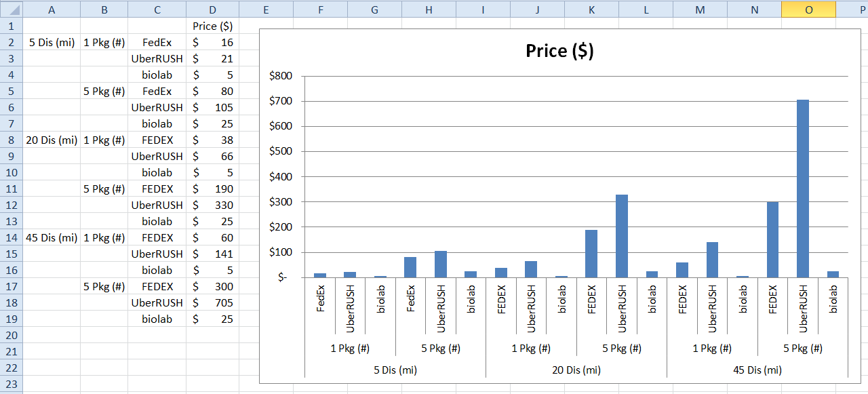Select column D header
Image resolution: width=868 pixels, height=394 pixels.
coord(213,9)
